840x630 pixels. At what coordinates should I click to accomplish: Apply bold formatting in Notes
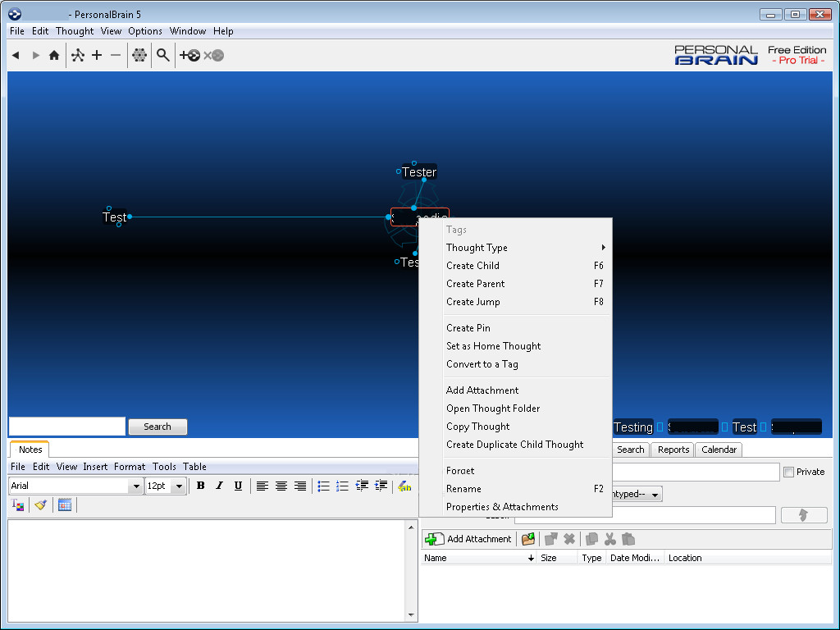click(200, 486)
